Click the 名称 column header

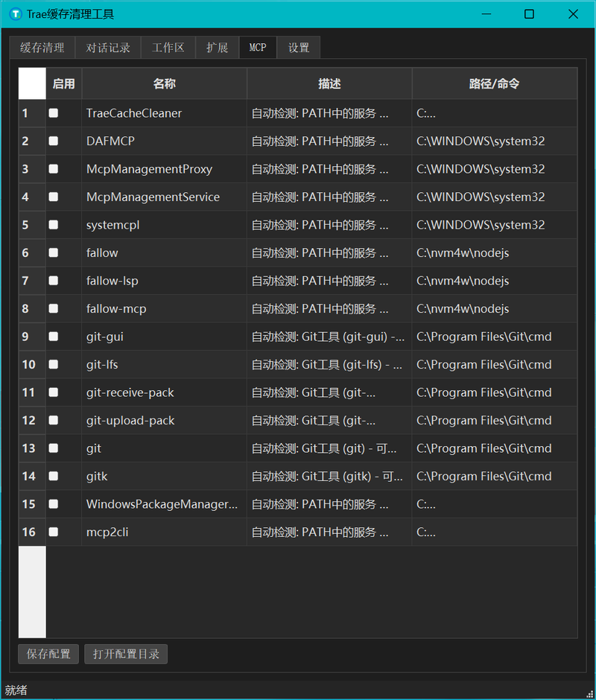pos(165,83)
